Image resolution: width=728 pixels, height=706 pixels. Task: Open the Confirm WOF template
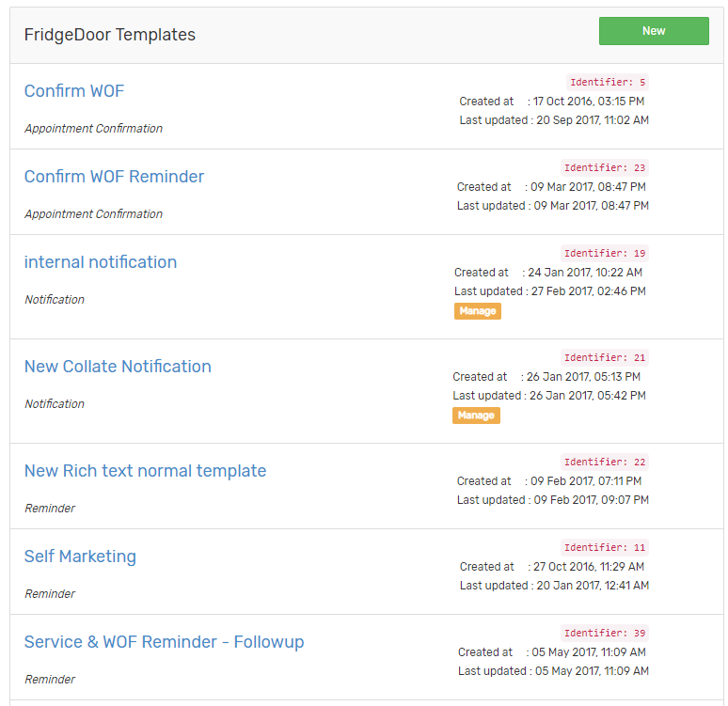pos(74,91)
